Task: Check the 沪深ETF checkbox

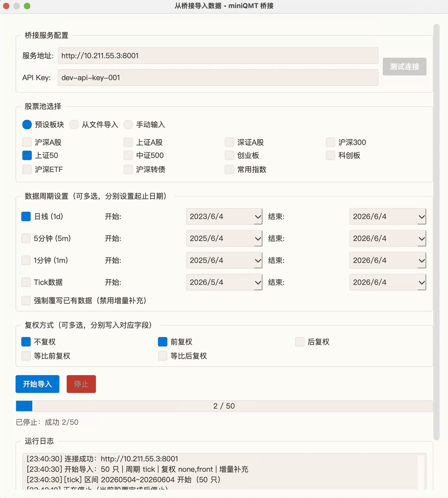Action: (27, 169)
